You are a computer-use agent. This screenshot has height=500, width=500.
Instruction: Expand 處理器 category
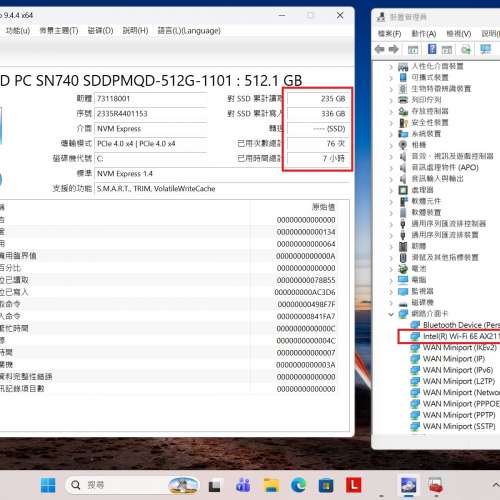point(391,190)
